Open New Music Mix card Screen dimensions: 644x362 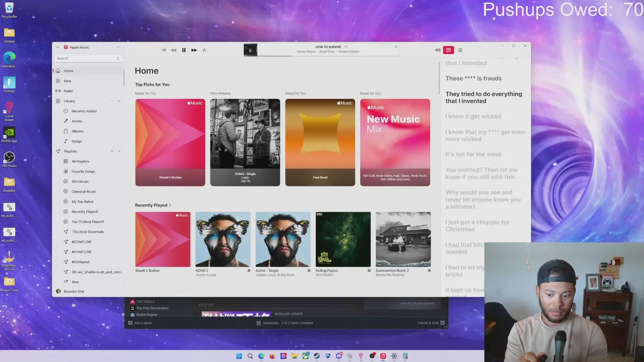coord(395,142)
